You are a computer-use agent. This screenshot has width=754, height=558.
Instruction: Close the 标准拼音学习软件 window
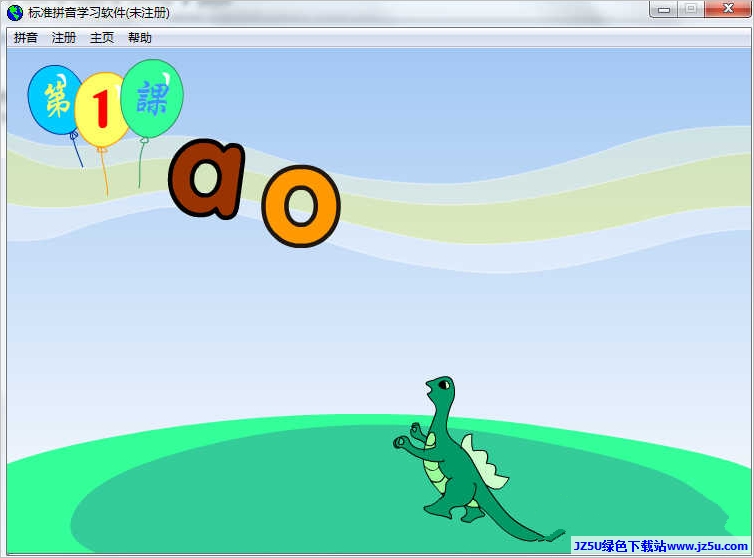click(728, 9)
